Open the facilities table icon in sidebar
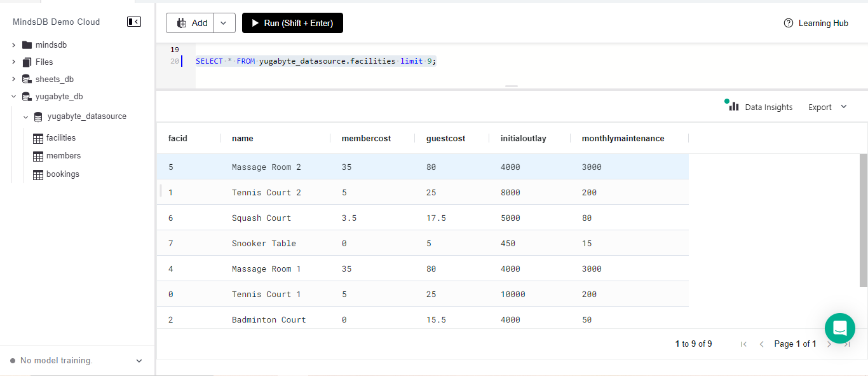 click(38, 137)
